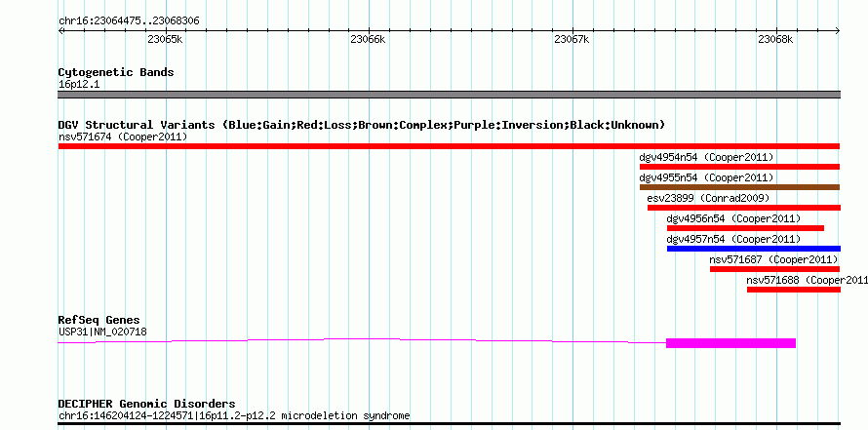Select the nsv571674 (Cooper2011) label

pos(123,137)
